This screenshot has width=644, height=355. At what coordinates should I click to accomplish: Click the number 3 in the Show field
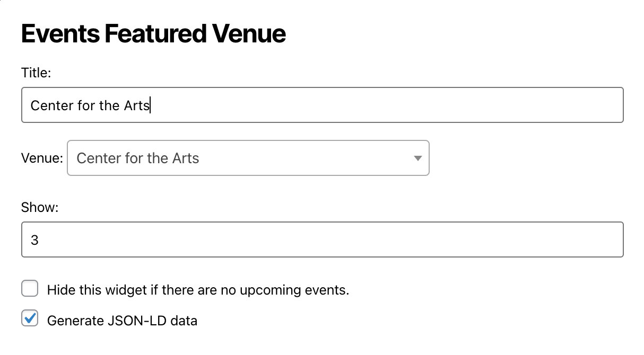[x=34, y=240]
